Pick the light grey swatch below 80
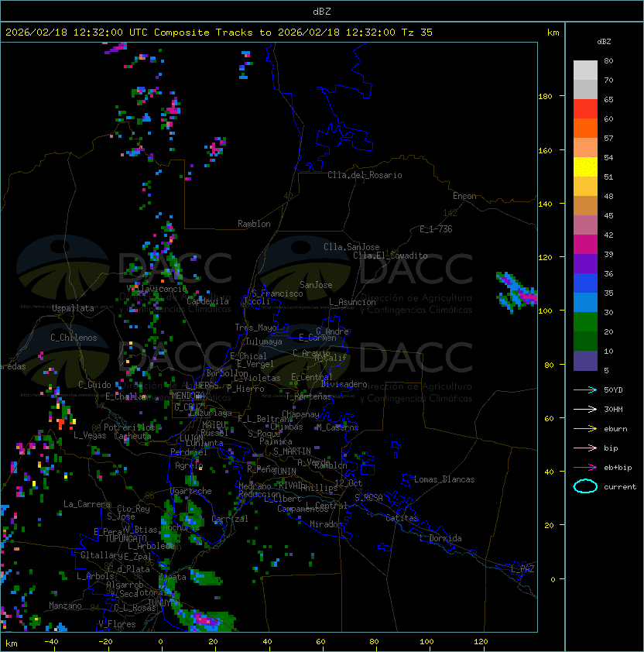 (585, 70)
